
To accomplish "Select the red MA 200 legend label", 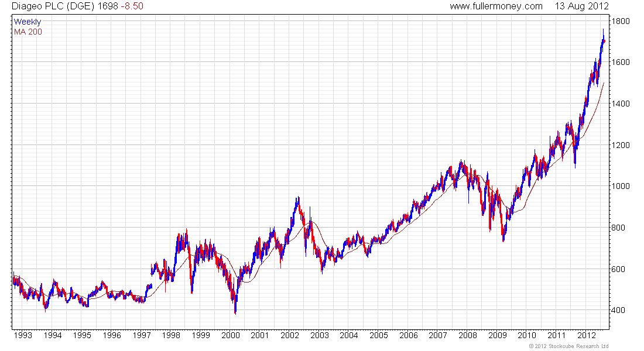I will click(x=28, y=32).
